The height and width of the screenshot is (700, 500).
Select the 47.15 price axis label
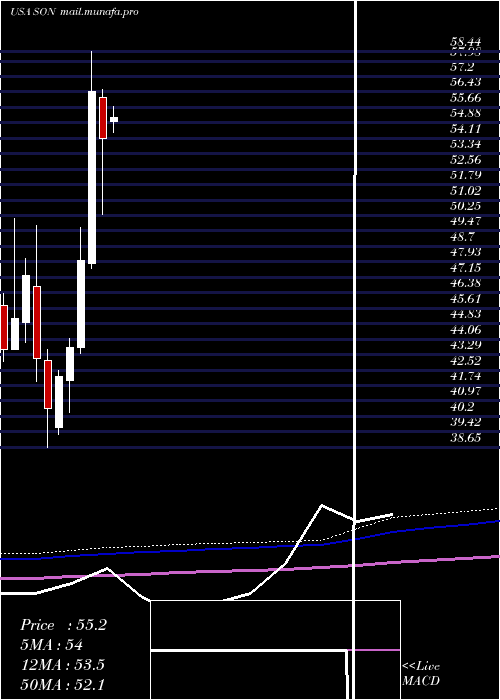click(x=466, y=267)
